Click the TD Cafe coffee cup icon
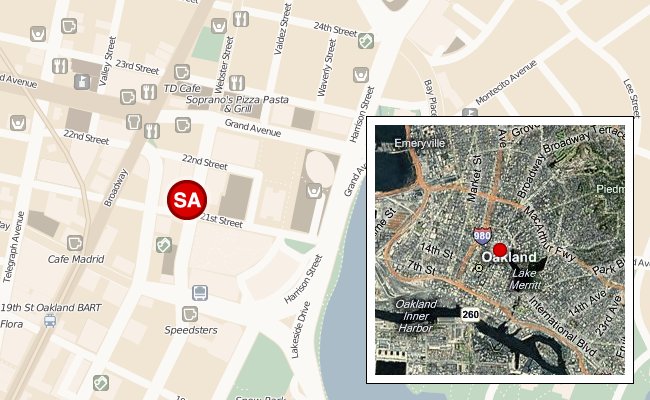Viewport: 650px width, 400px height. pyautogui.click(x=182, y=72)
